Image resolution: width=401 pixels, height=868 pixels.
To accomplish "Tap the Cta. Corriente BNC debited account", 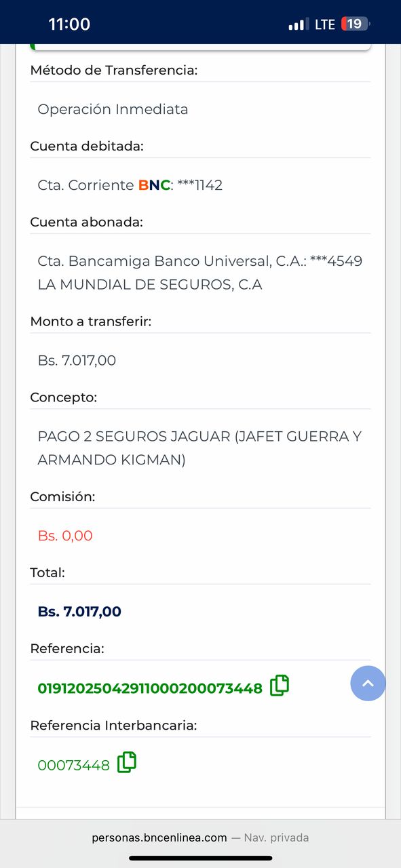I will tap(130, 185).
